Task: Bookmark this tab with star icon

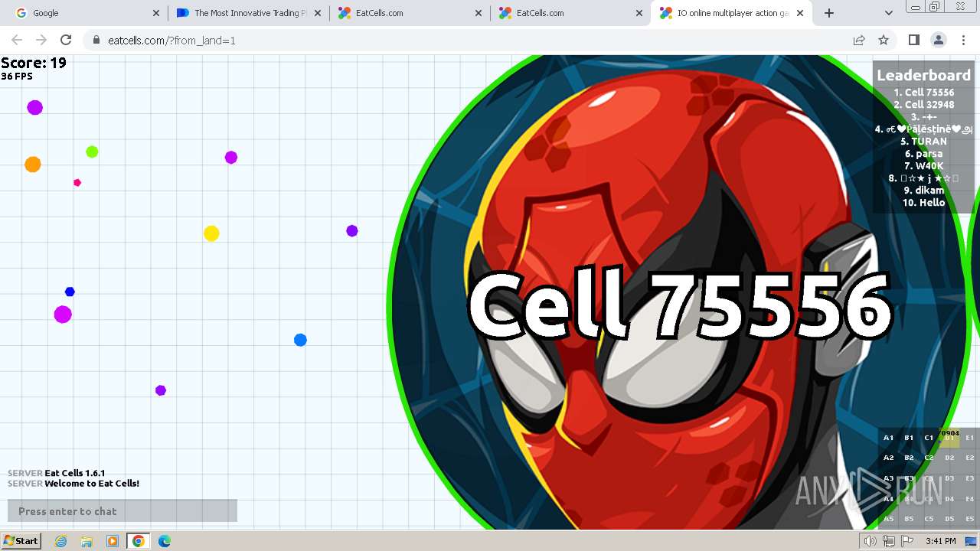Action: pyautogui.click(x=884, y=40)
